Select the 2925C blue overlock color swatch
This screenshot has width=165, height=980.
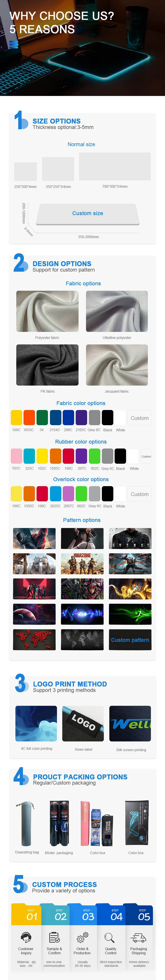55,493
